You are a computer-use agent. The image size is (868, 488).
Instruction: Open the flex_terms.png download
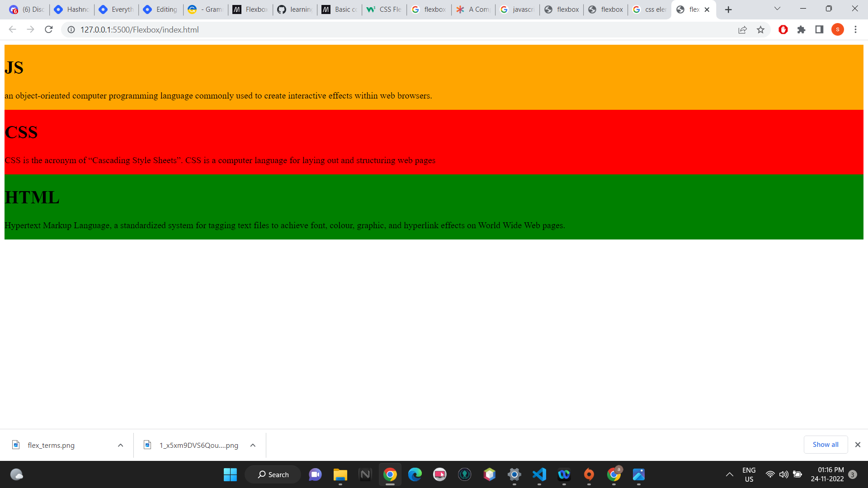[x=51, y=446]
